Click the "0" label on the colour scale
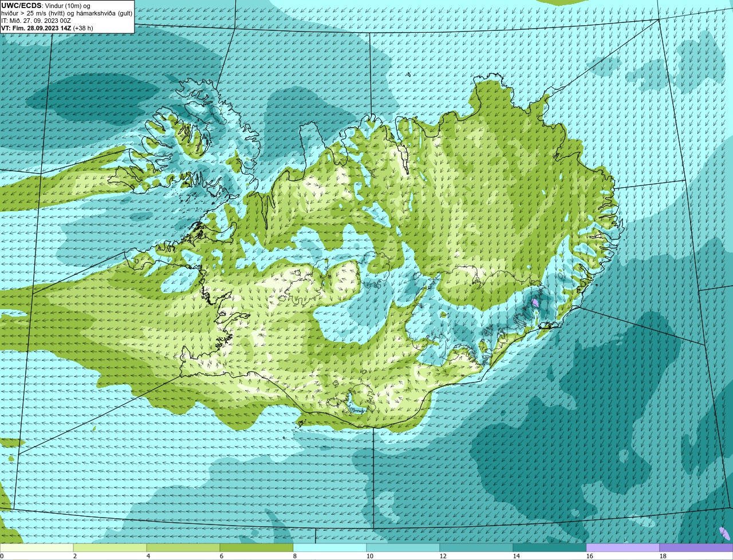Viewport: 733px width, 560px height. [2, 556]
